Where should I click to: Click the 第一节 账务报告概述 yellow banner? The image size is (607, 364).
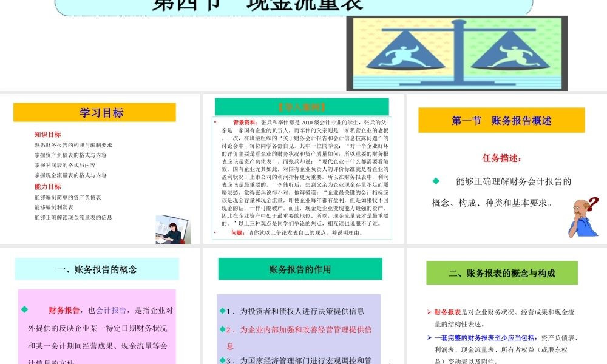[502, 120]
